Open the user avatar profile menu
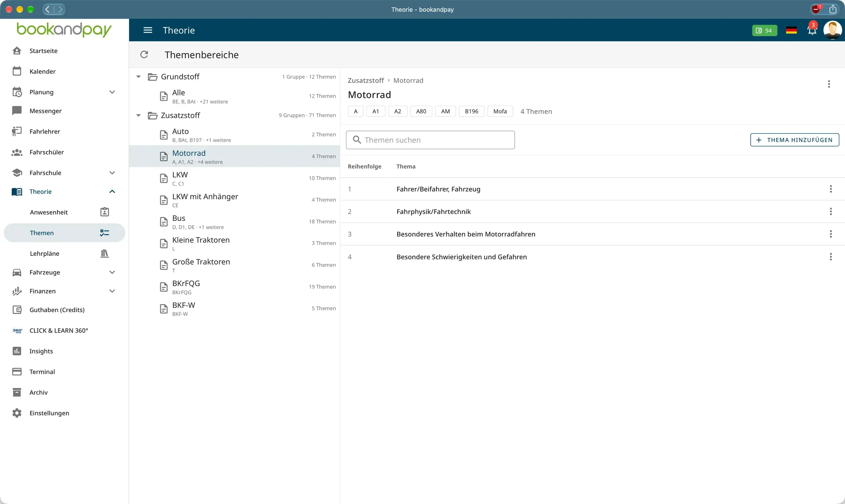Screen dimensions: 845x504 832,30
